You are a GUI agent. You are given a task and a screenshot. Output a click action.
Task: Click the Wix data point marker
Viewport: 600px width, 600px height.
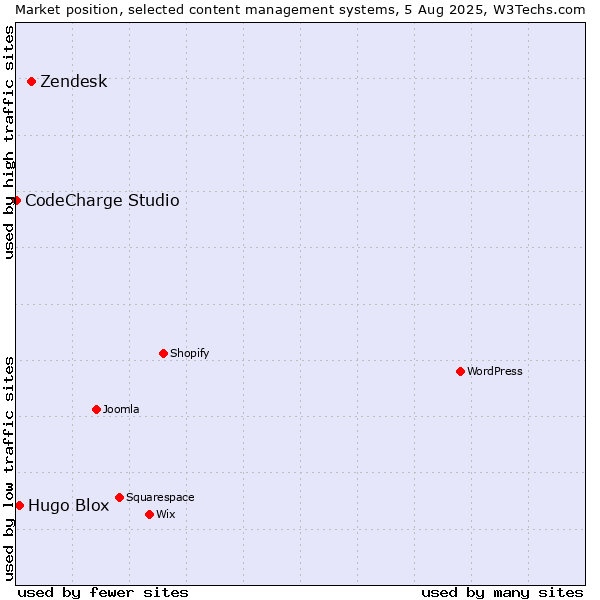click(x=150, y=515)
